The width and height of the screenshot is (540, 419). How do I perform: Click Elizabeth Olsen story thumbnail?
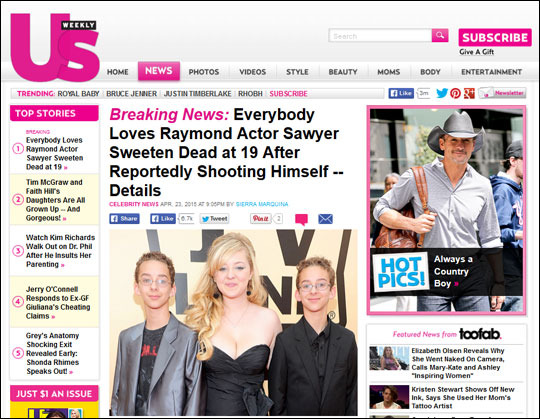click(389, 358)
